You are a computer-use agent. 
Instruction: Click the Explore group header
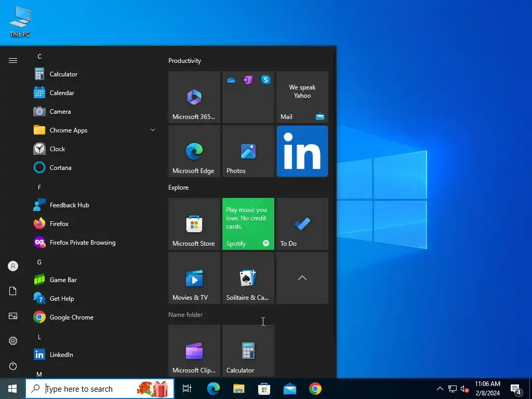pyautogui.click(x=179, y=187)
